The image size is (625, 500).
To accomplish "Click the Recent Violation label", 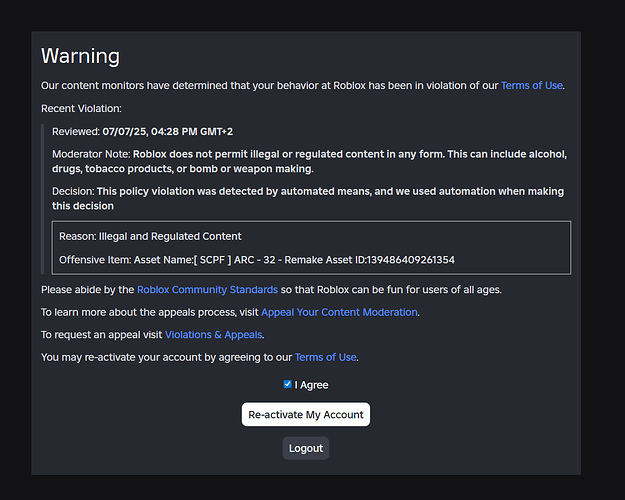I will [79, 108].
